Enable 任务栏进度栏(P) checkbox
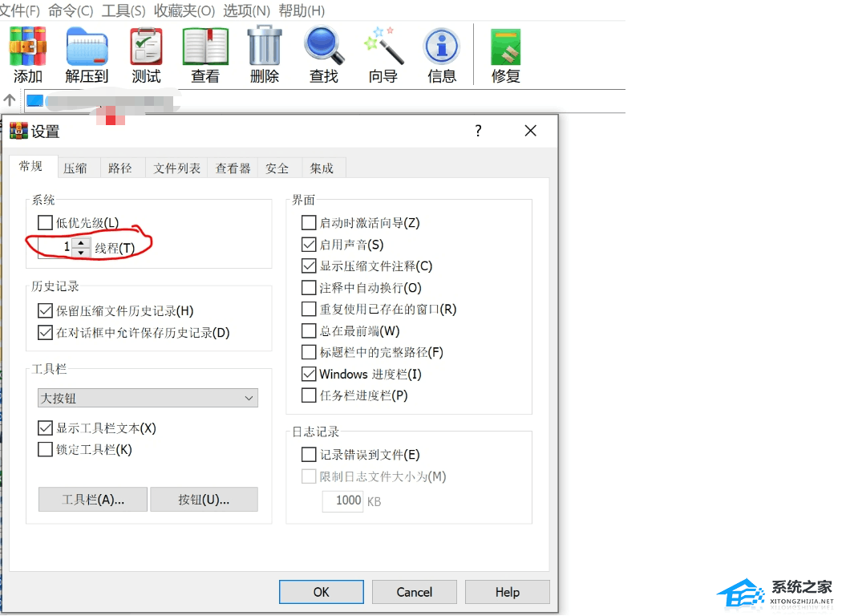The width and height of the screenshot is (846, 616). (309, 395)
